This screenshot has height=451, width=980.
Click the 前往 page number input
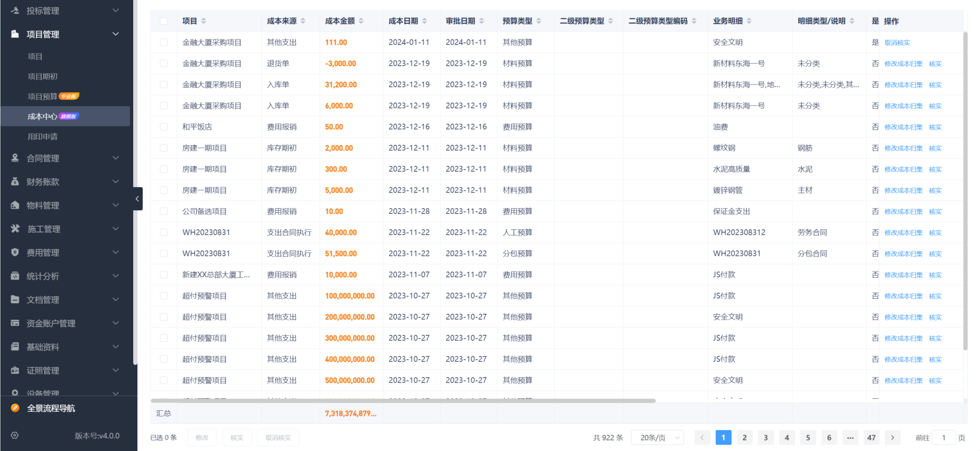point(944,437)
